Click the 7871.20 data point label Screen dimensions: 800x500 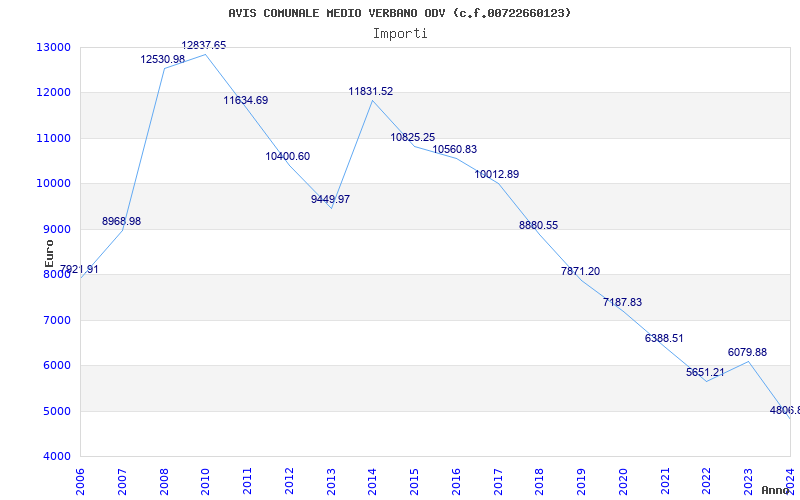tap(581, 271)
